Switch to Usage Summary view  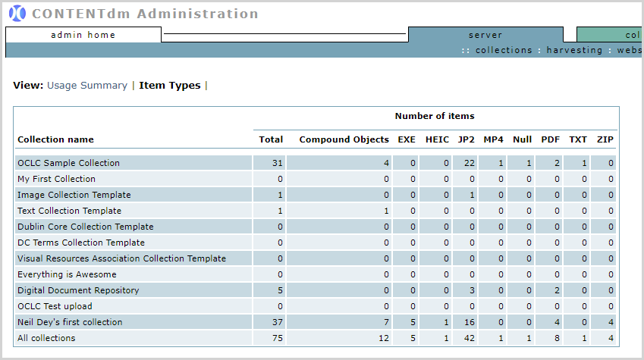click(87, 86)
